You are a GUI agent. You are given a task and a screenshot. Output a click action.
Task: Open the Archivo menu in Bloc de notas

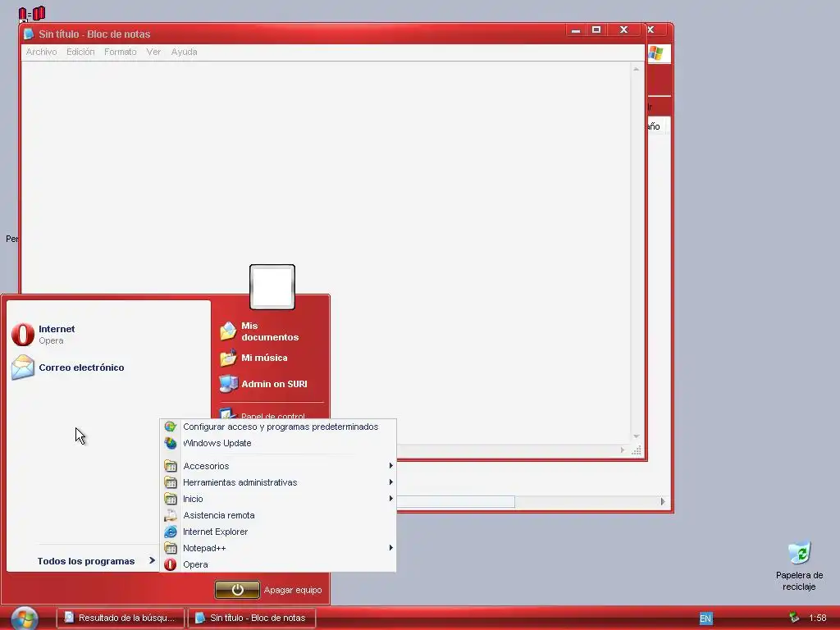click(41, 52)
